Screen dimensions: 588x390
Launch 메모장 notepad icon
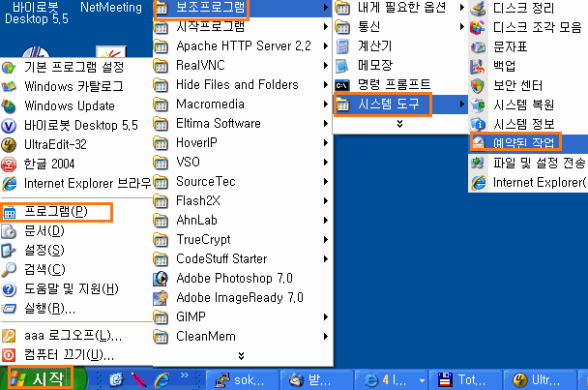[x=342, y=66]
